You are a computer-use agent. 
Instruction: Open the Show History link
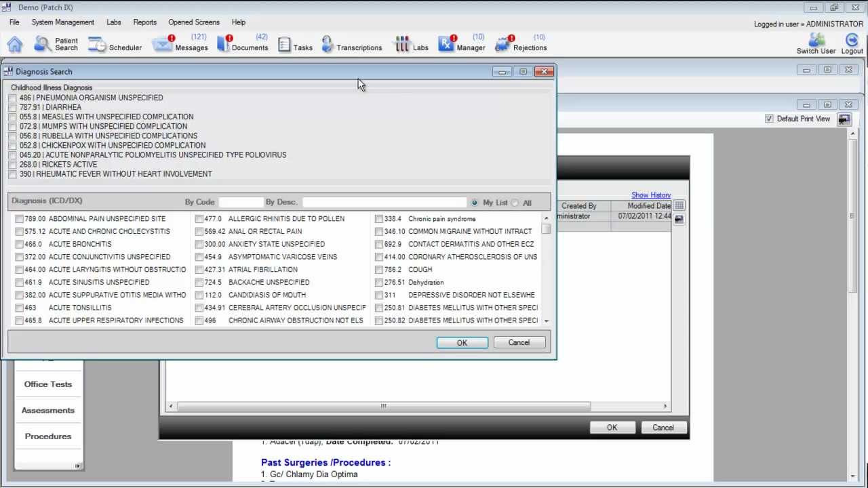651,195
